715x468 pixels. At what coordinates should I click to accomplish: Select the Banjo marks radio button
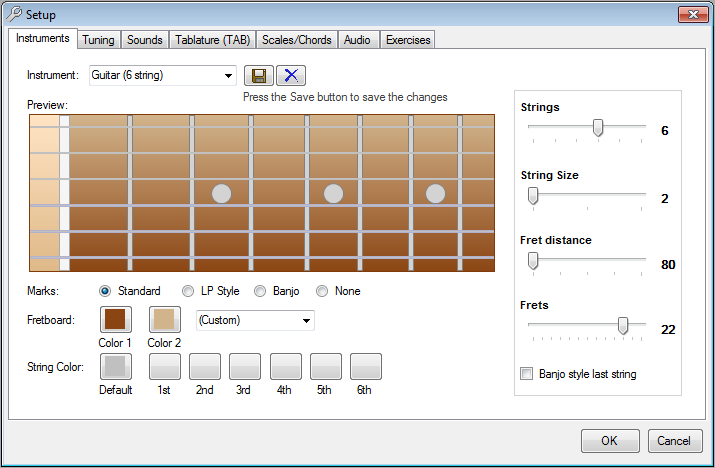pyautogui.click(x=259, y=291)
